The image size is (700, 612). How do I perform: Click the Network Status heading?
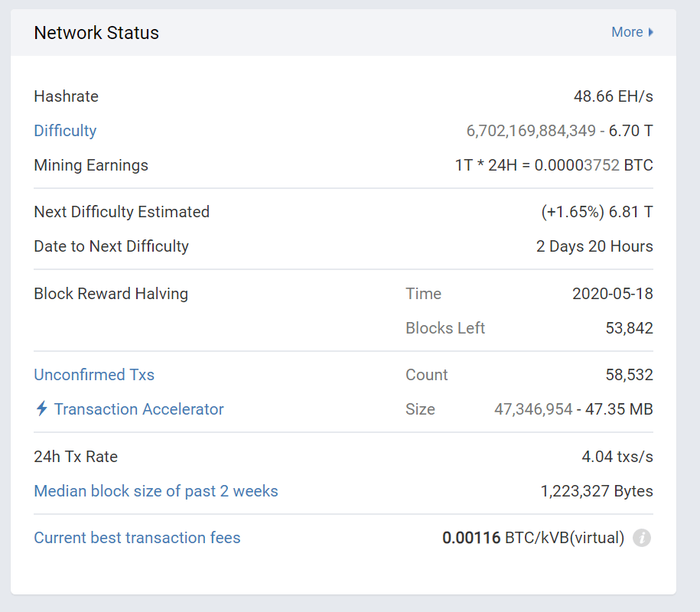click(x=96, y=33)
